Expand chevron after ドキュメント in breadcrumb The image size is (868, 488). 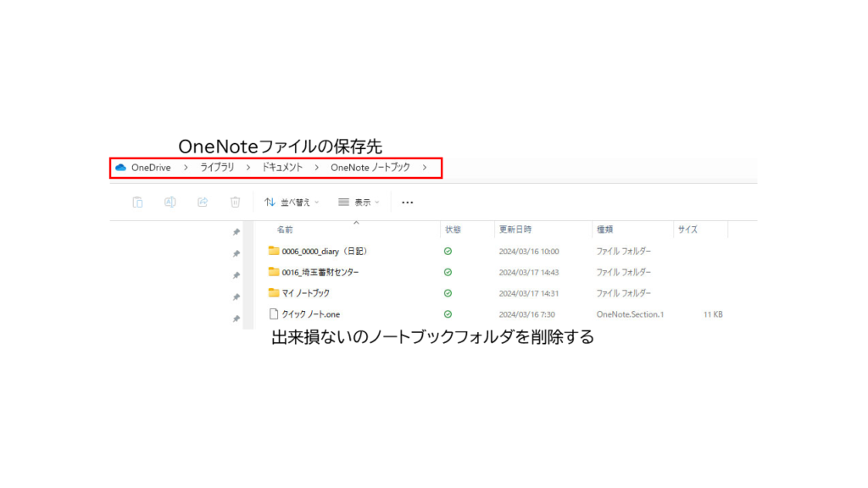click(x=317, y=167)
